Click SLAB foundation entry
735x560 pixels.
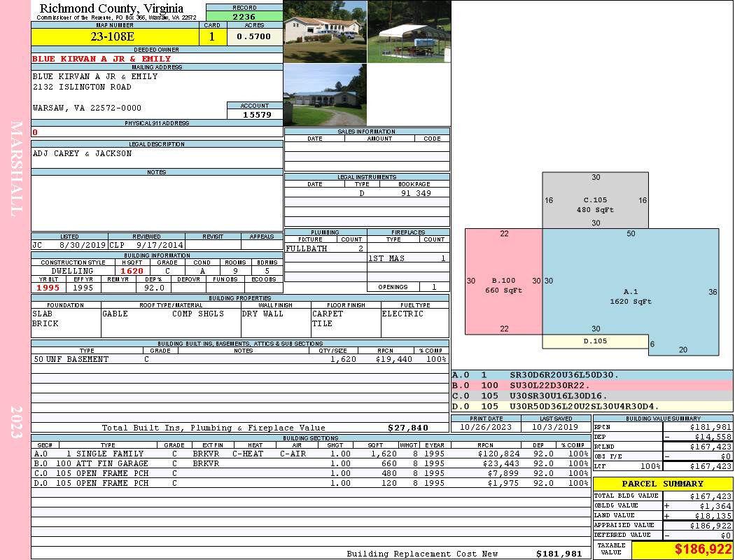click(x=42, y=314)
